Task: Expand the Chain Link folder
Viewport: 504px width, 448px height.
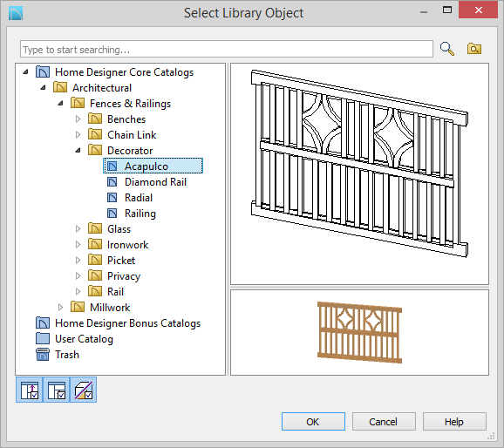Action: [78, 134]
